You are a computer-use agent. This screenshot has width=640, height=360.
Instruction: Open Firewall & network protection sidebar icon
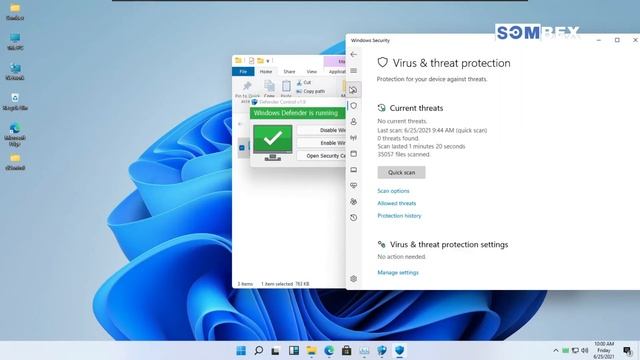(353, 138)
